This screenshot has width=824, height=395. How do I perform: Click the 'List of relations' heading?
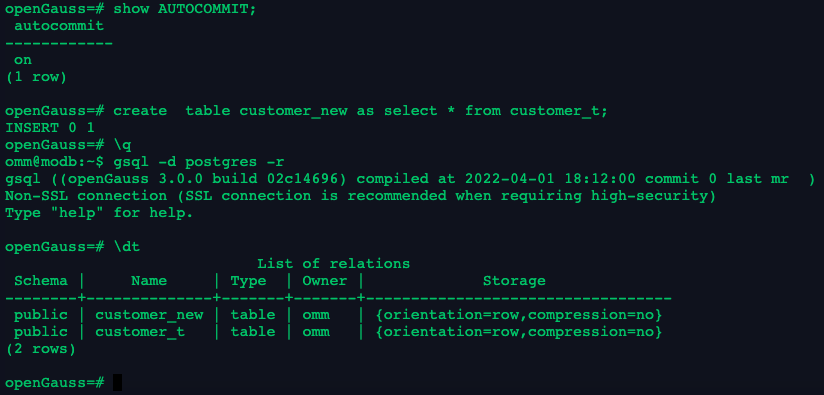pyautogui.click(x=333, y=263)
